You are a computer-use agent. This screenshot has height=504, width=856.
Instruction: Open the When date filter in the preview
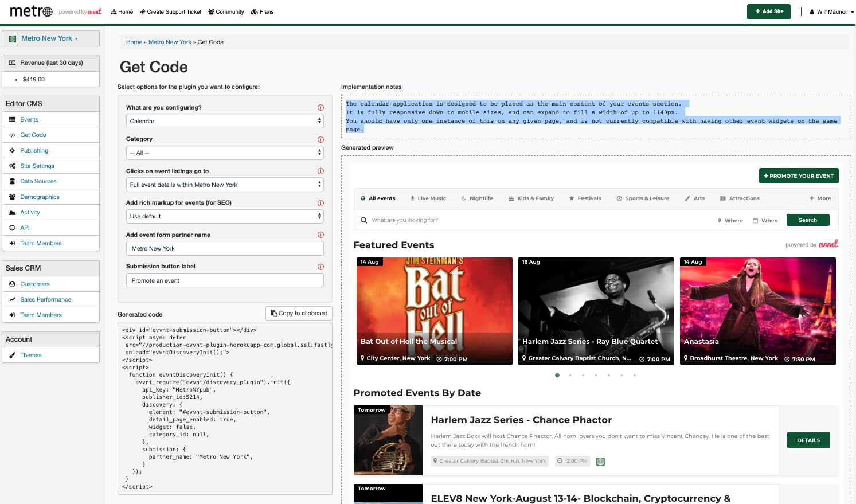pos(765,221)
